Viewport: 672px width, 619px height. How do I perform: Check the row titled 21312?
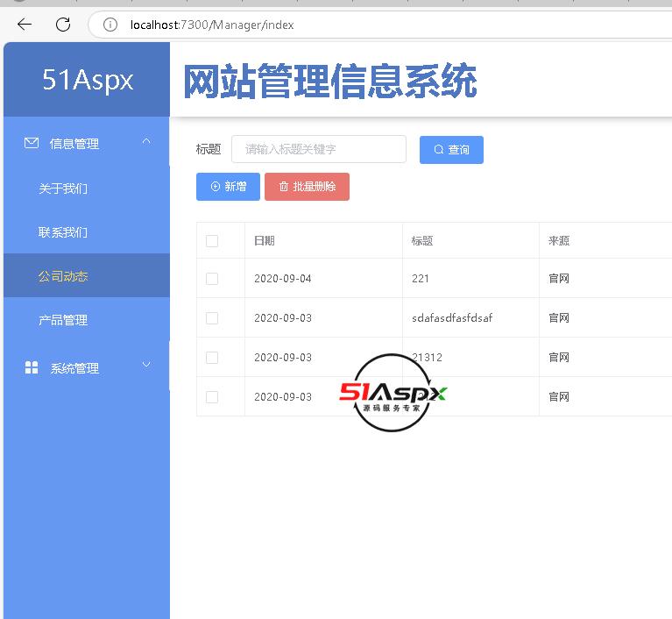tap(212, 358)
